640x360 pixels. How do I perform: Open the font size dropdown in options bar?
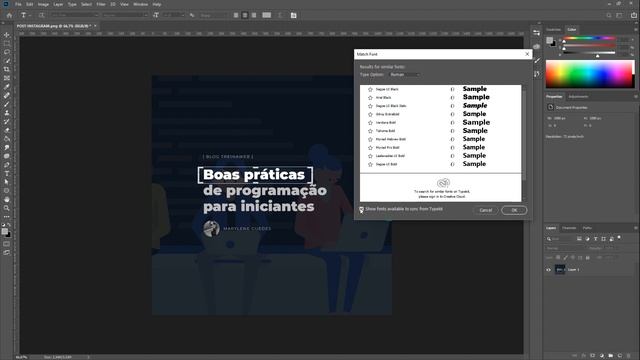[x=174, y=15]
